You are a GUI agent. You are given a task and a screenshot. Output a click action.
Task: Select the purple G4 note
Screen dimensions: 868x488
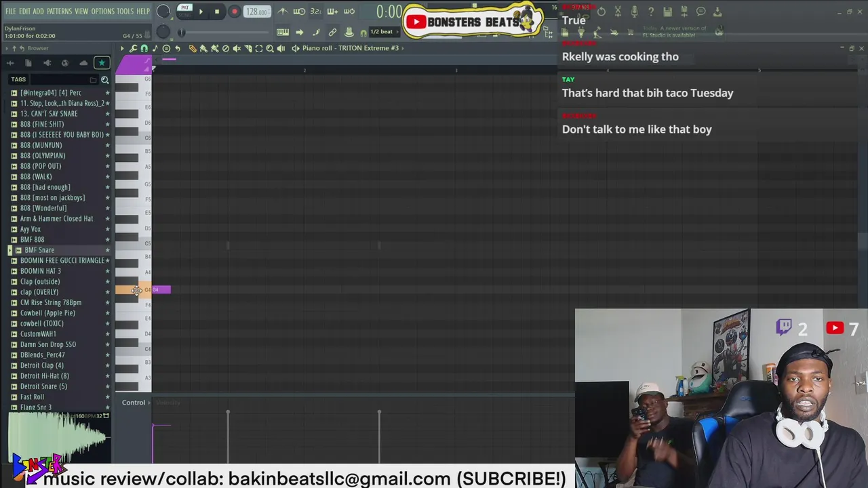pos(161,290)
